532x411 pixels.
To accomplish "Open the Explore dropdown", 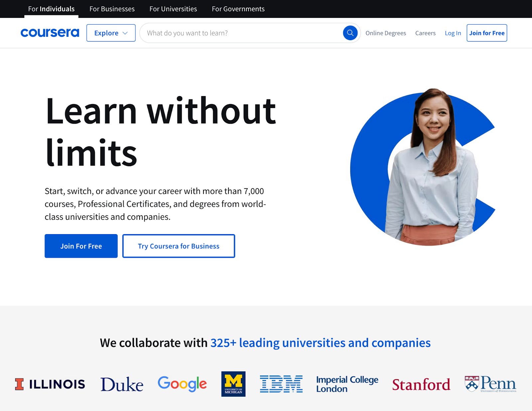I will 111,33.
